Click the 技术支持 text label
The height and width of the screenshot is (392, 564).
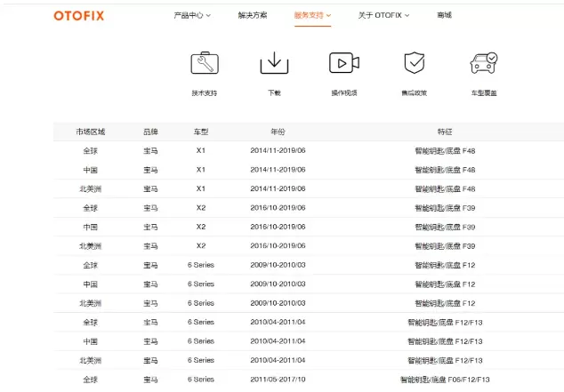tap(204, 92)
